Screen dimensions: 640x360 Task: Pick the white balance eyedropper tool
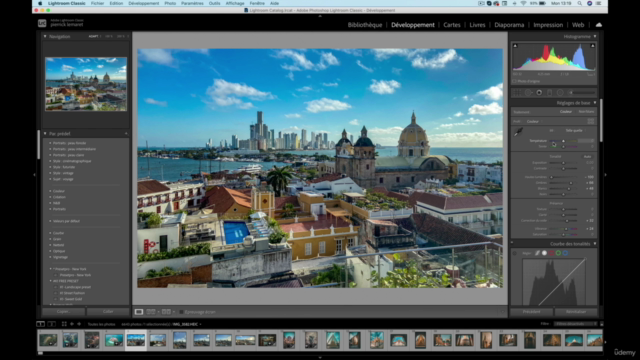coord(518,131)
